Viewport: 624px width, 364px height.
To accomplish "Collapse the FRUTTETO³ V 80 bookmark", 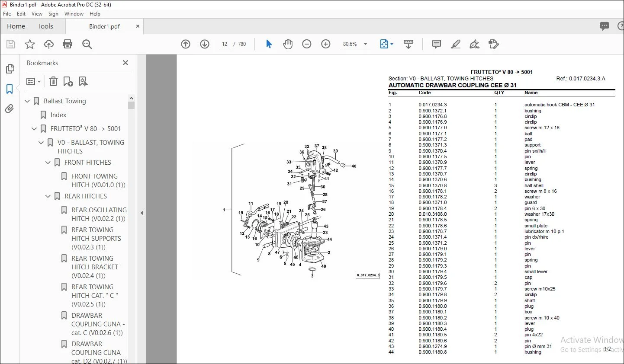I will click(x=34, y=129).
